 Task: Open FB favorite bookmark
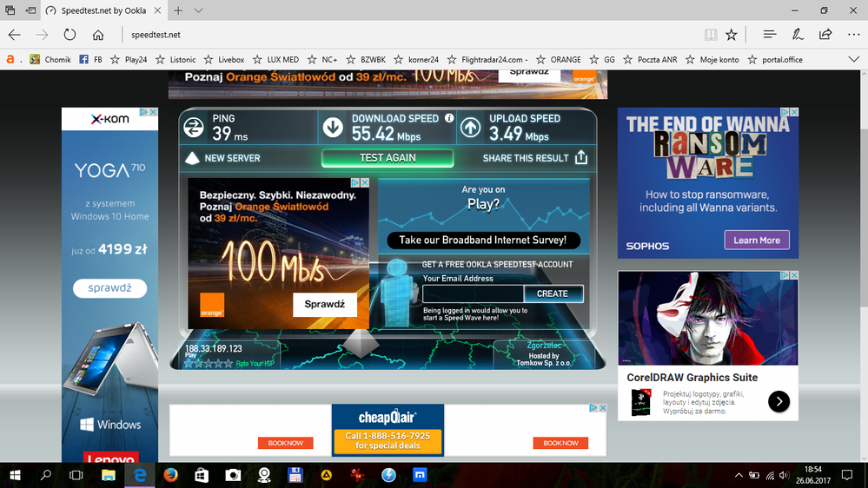click(90, 59)
